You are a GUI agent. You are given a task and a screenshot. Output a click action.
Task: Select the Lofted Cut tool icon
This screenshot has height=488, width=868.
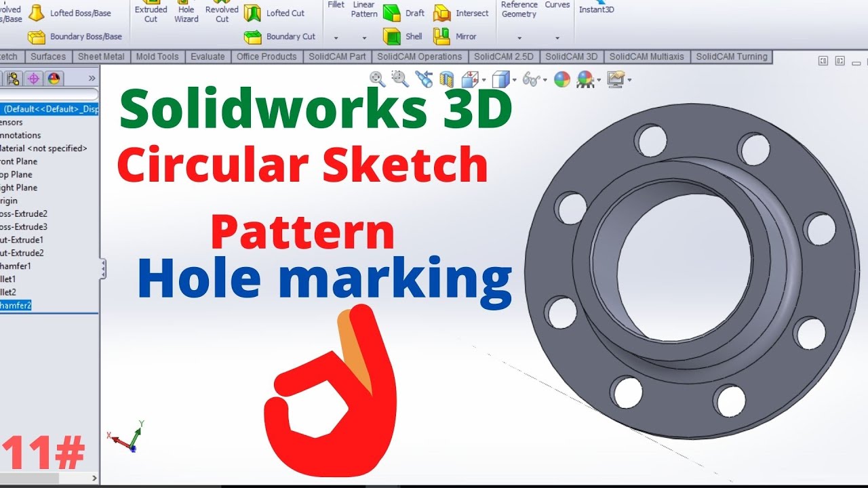pos(252,13)
